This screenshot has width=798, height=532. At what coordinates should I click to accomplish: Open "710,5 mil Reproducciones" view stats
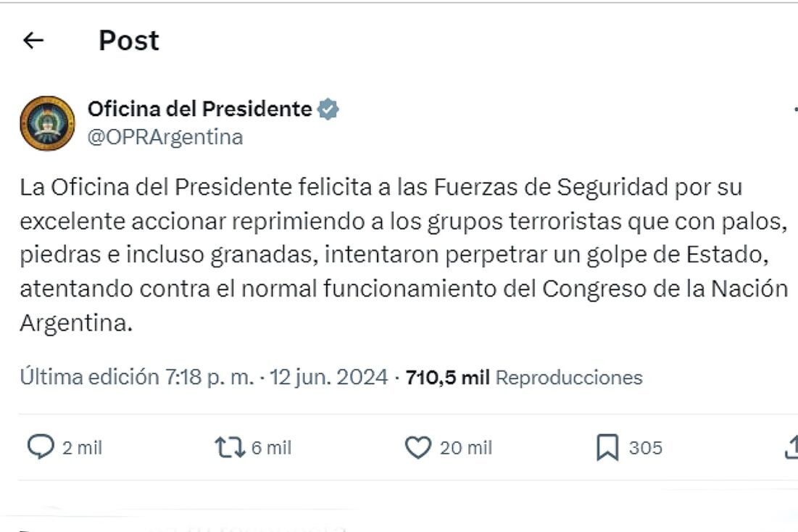point(524,378)
